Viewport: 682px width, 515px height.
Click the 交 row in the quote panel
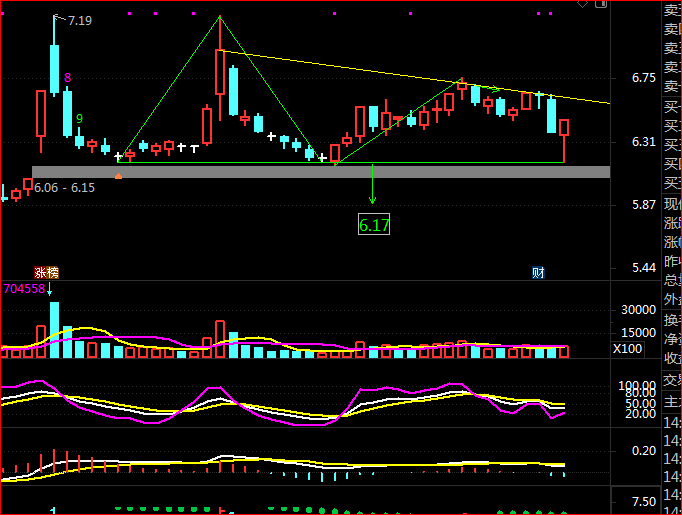(672, 380)
